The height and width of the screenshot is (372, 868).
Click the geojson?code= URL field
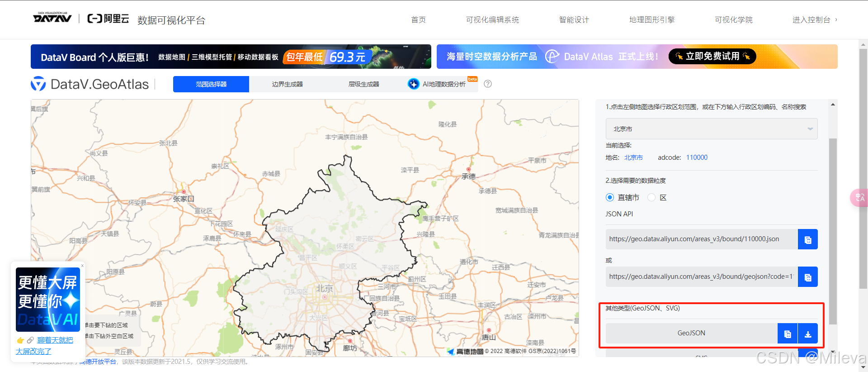pos(702,277)
